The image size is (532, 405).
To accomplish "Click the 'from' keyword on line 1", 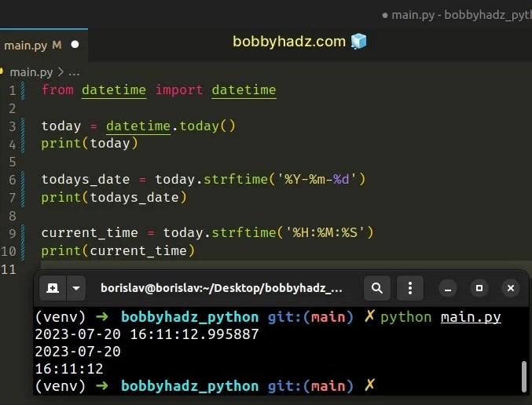I will click(57, 89).
